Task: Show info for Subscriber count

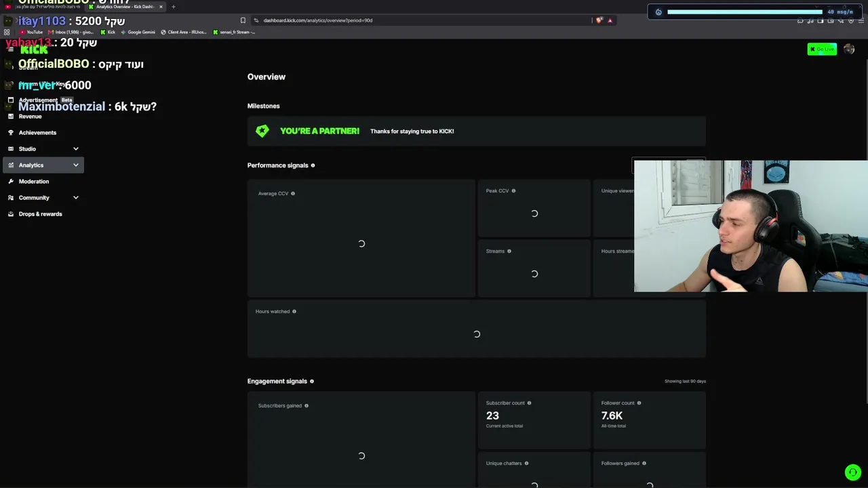Action: [x=530, y=403]
